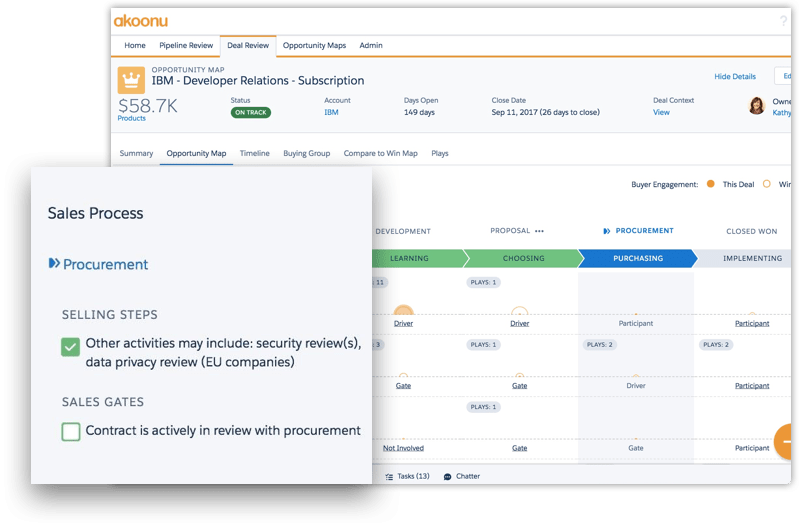Image resolution: width=799 pixels, height=527 pixels.
Task: Click the Win hollow legend circle
Action: pos(766,184)
